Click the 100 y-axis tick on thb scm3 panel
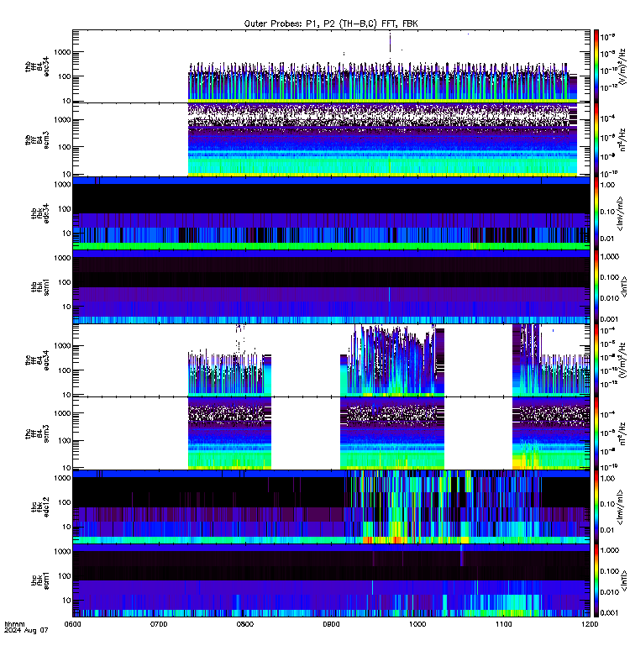 [65, 147]
